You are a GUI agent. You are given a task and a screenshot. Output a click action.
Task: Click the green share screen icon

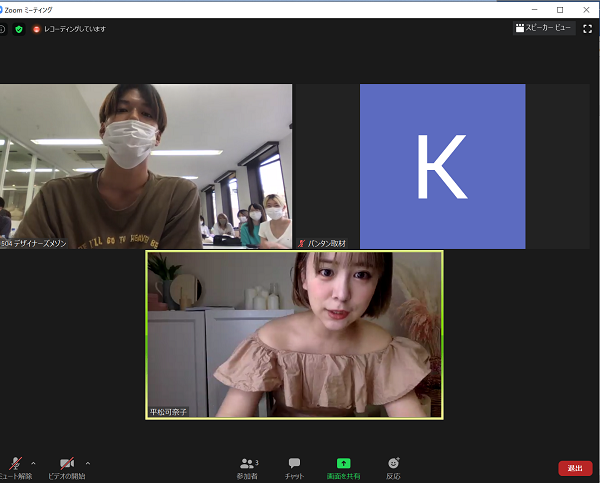[343, 464]
